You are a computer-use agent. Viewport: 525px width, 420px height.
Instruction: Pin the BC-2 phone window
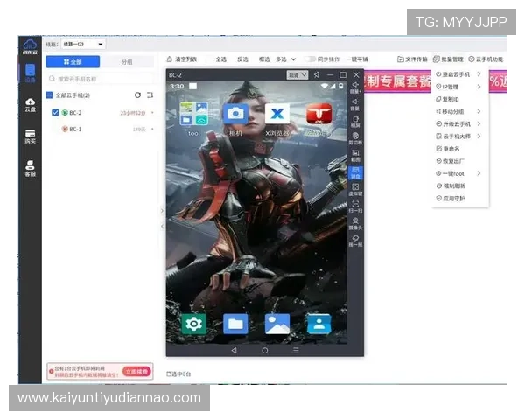pos(317,74)
